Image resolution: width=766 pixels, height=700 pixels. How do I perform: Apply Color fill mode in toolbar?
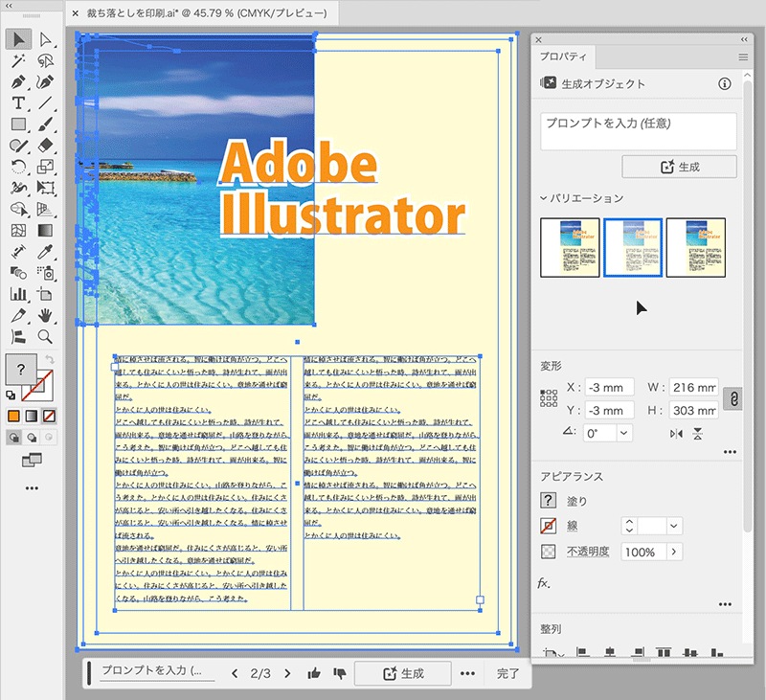pyautogui.click(x=13, y=416)
